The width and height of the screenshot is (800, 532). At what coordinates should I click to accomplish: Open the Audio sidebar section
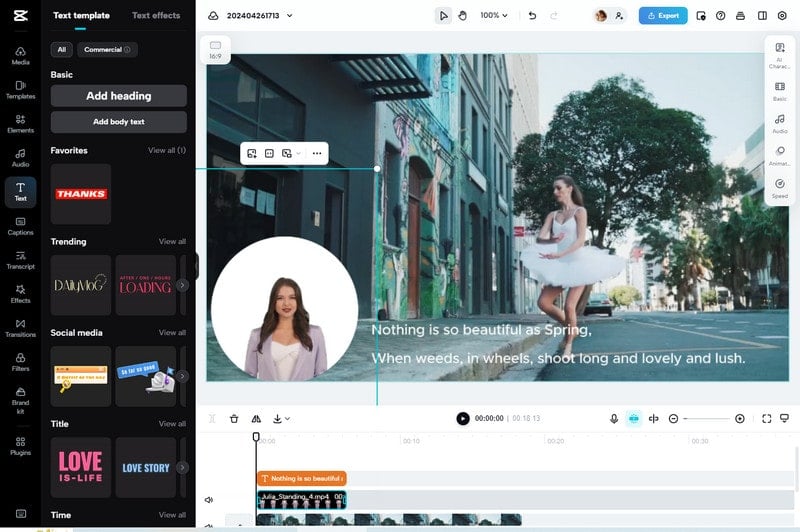[20, 158]
